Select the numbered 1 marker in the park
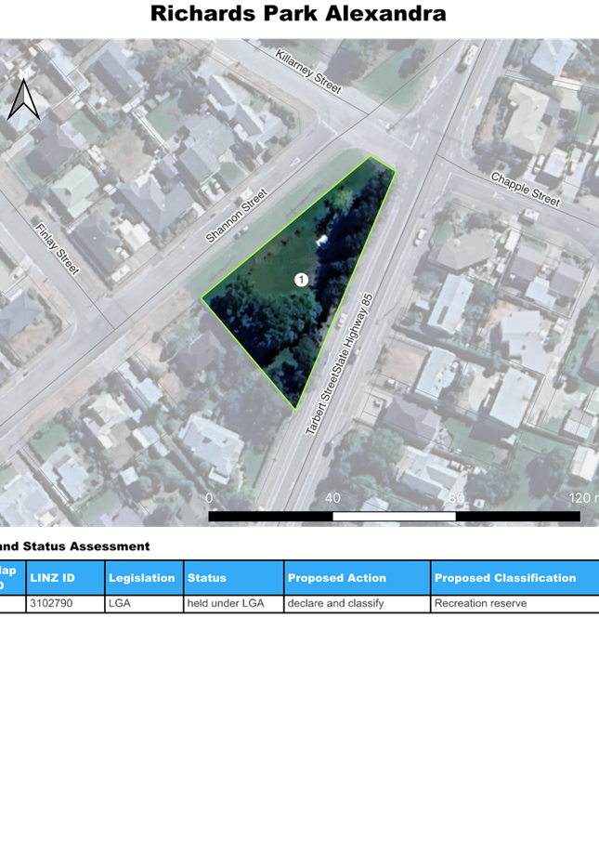This screenshot has width=599, height=868. click(x=302, y=280)
